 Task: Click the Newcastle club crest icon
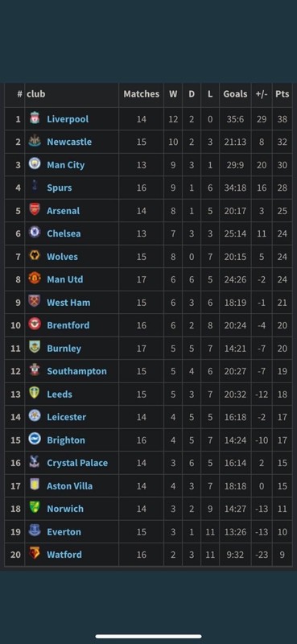[x=35, y=142]
